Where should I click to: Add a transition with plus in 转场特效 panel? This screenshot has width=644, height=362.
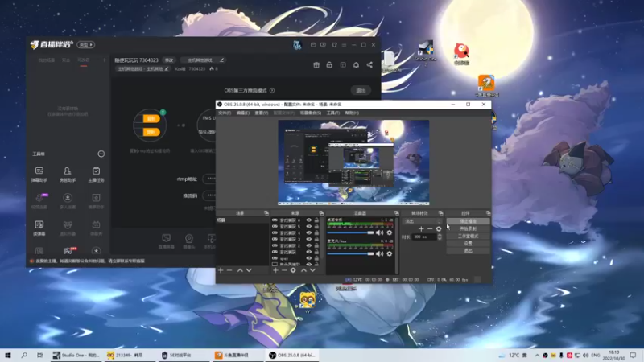coord(421,229)
